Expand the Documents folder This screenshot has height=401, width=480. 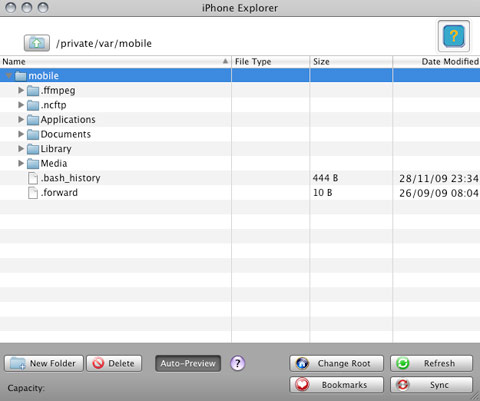(21, 134)
